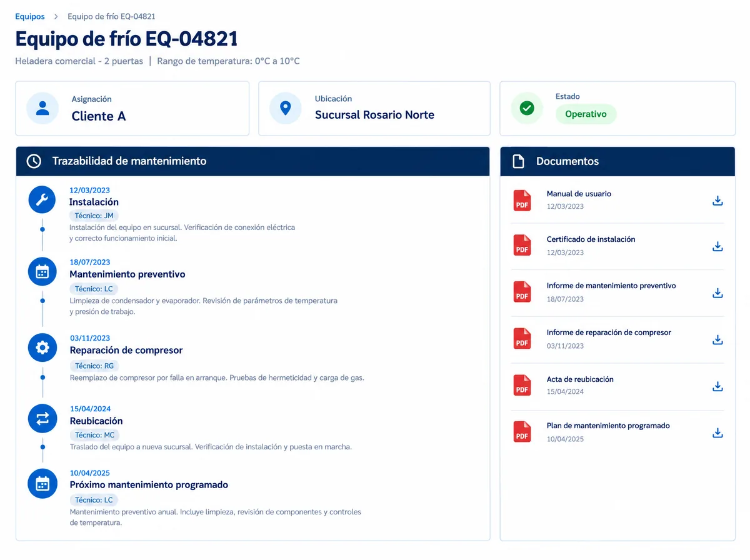Select the Reubicación event title
The height and width of the screenshot is (560, 750).
tap(96, 421)
